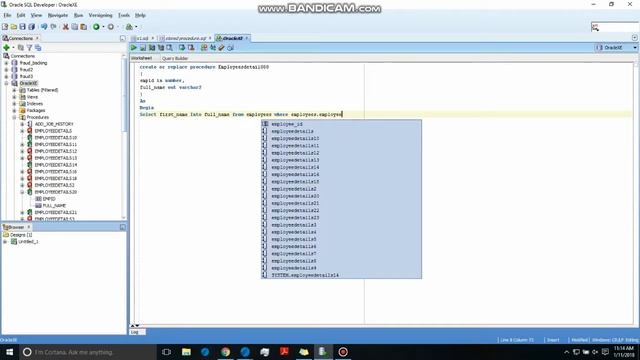Open the View menu

pyautogui.click(x=36, y=15)
